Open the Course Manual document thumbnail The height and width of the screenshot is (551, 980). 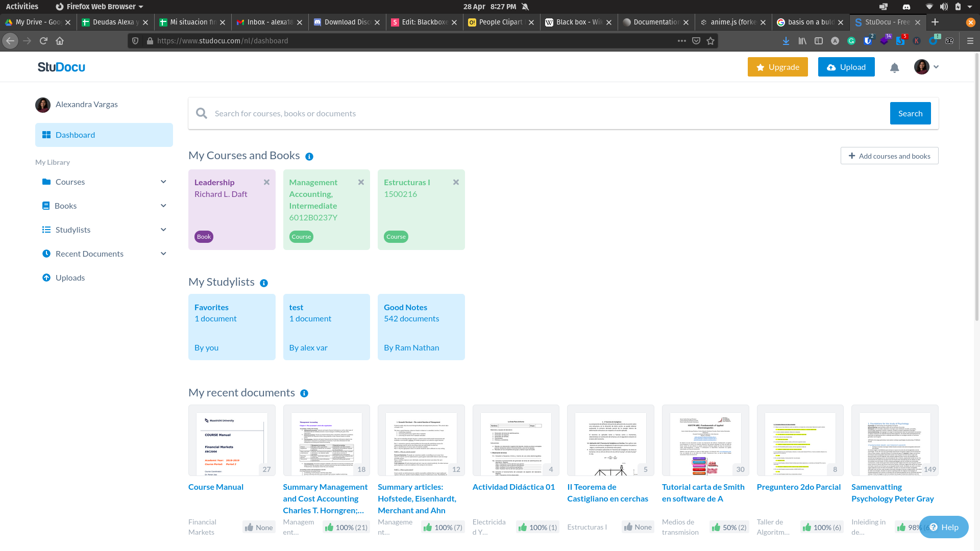[x=232, y=440]
